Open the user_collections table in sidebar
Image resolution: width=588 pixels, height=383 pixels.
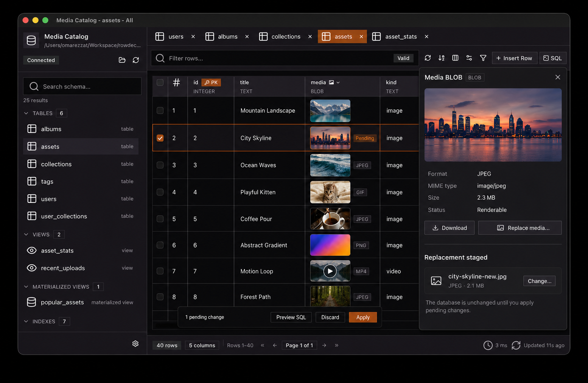pos(81,216)
